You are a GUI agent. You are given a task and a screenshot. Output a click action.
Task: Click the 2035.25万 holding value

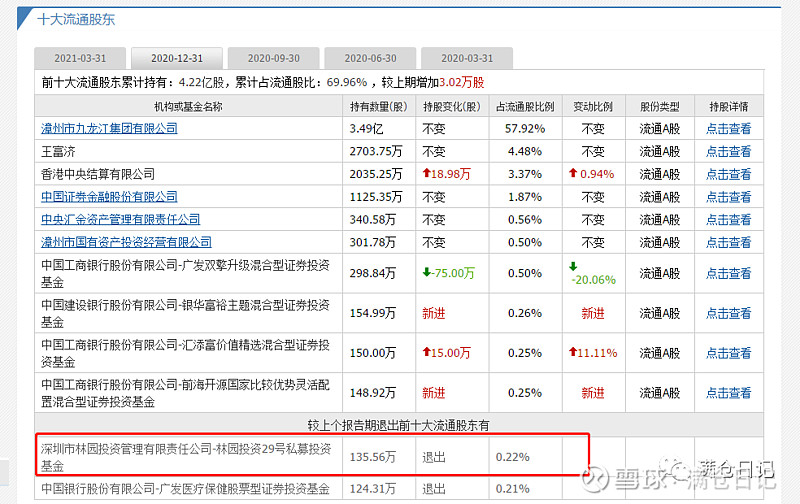pos(376,174)
